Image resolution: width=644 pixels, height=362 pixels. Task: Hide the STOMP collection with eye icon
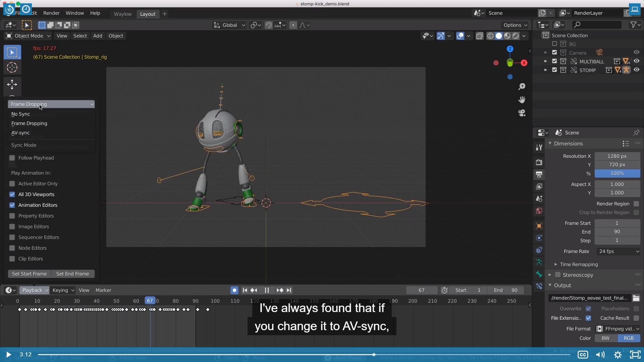coord(636,70)
